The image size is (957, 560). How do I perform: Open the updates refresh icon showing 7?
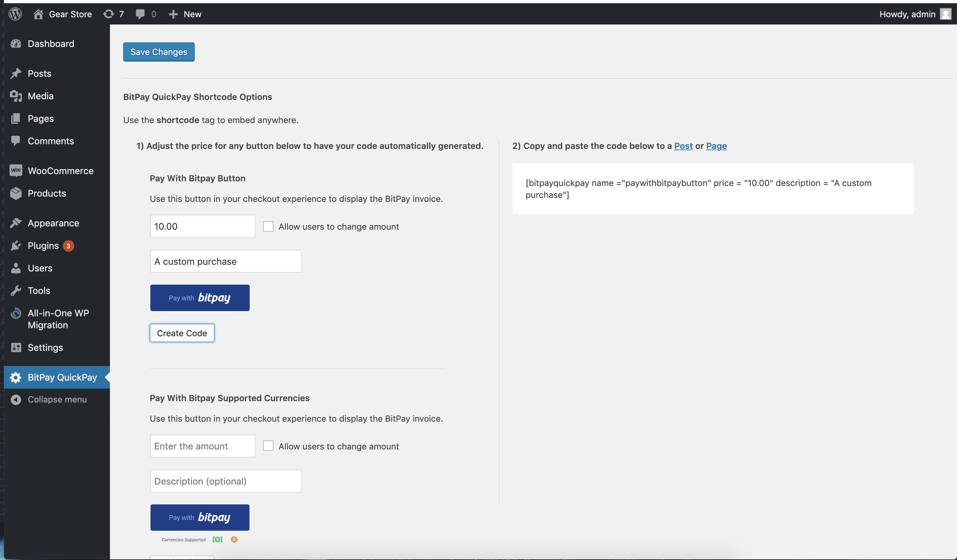coord(108,14)
